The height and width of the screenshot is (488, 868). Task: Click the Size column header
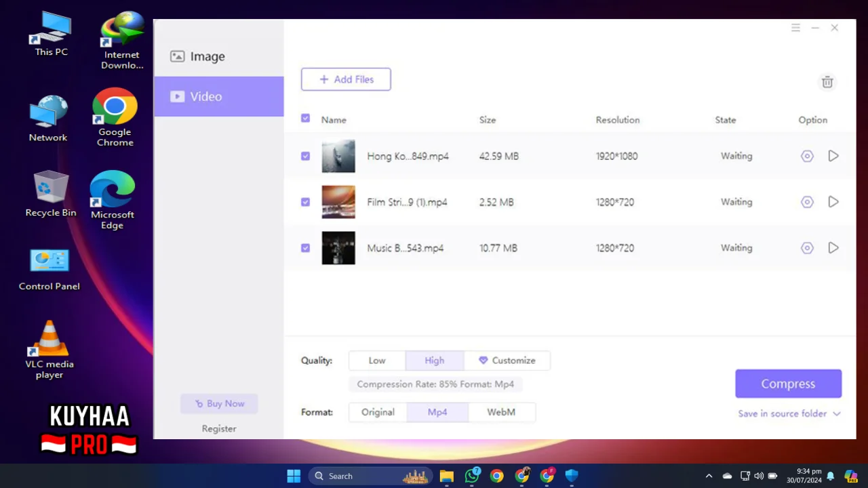(x=488, y=120)
